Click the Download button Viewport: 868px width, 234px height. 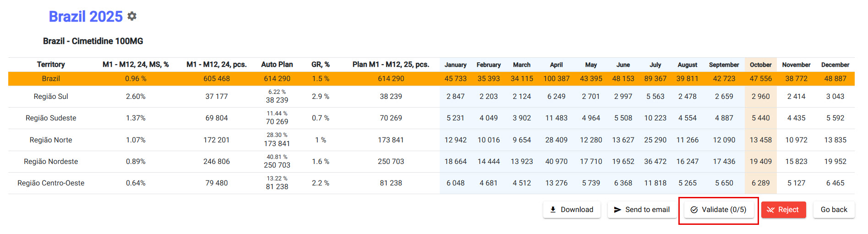click(572, 209)
